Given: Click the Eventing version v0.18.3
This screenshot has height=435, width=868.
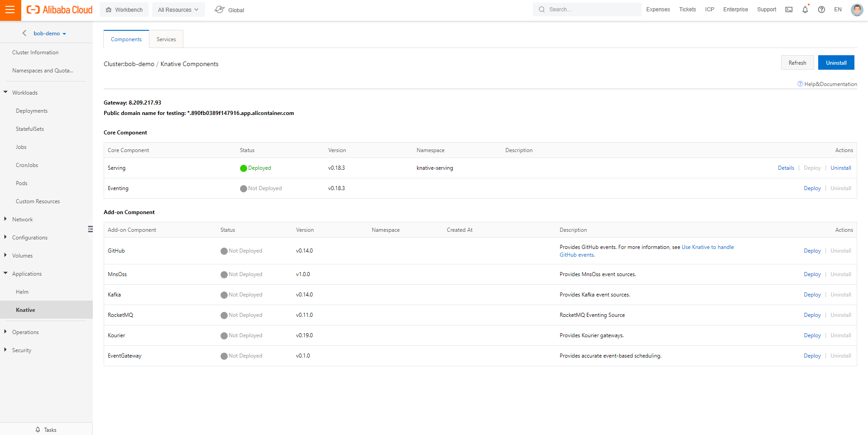Looking at the screenshot, I should [336, 188].
